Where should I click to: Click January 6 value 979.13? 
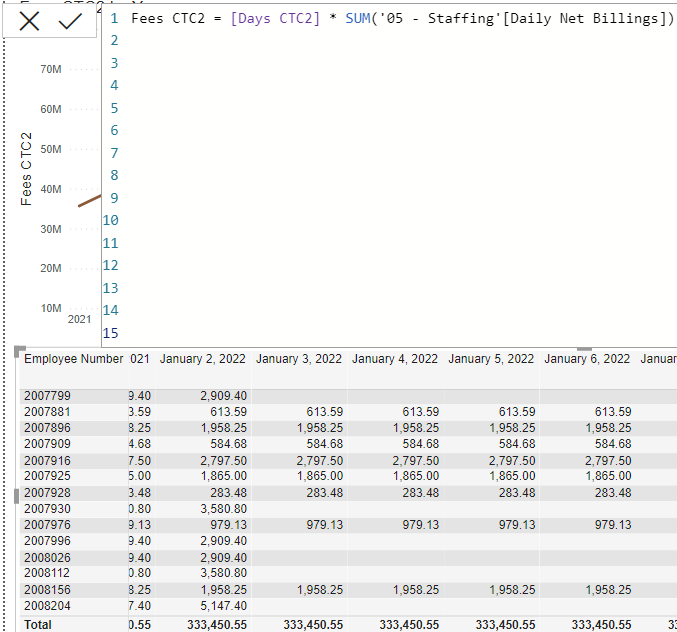613,525
